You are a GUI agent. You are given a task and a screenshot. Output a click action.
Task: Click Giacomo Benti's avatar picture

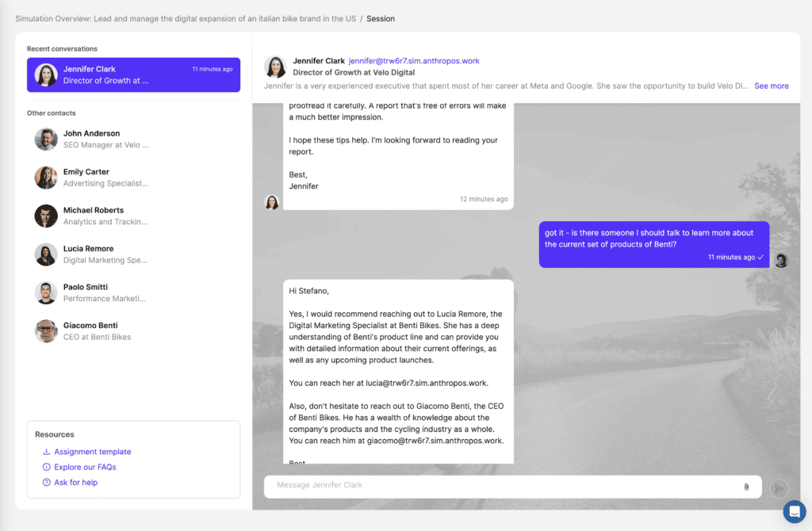(x=46, y=331)
